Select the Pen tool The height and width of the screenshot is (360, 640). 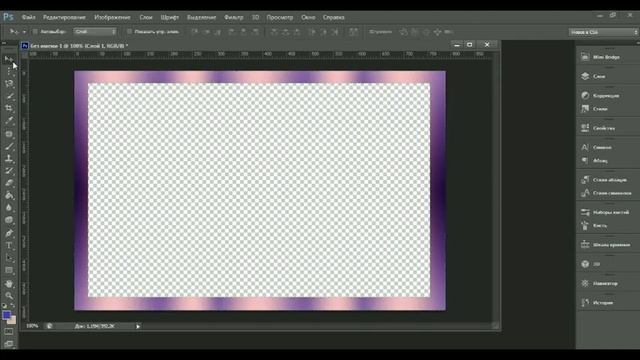click(x=9, y=233)
